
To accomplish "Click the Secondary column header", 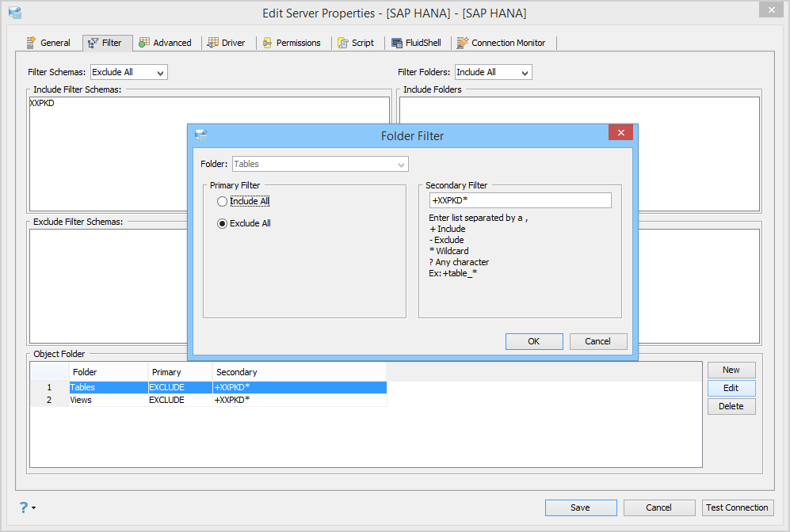I will (300, 372).
